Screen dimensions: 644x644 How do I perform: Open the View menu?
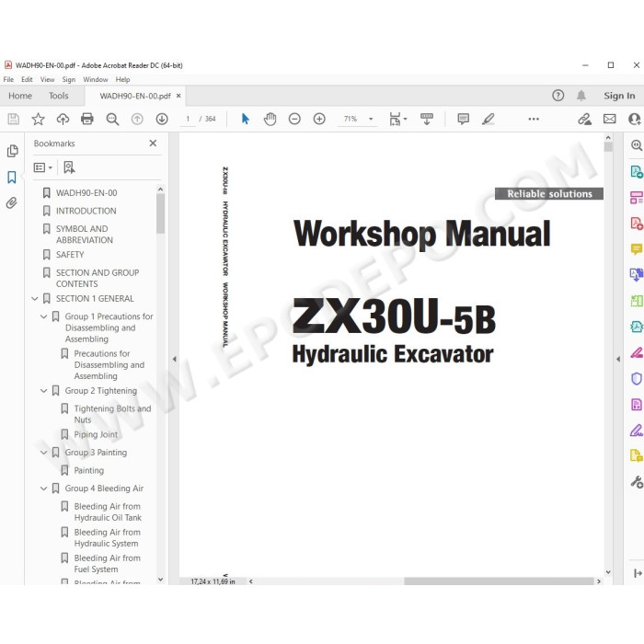(x=47, y=80)
